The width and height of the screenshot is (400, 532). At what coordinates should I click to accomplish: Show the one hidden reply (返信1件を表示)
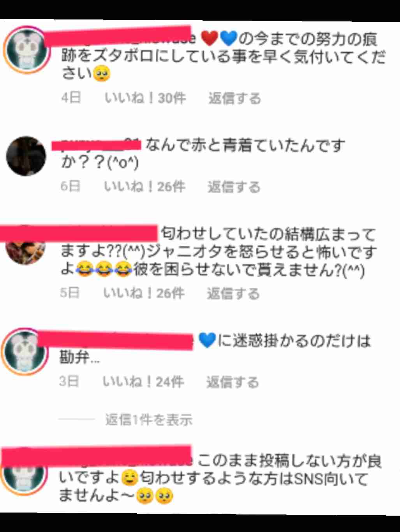(148, 420)
